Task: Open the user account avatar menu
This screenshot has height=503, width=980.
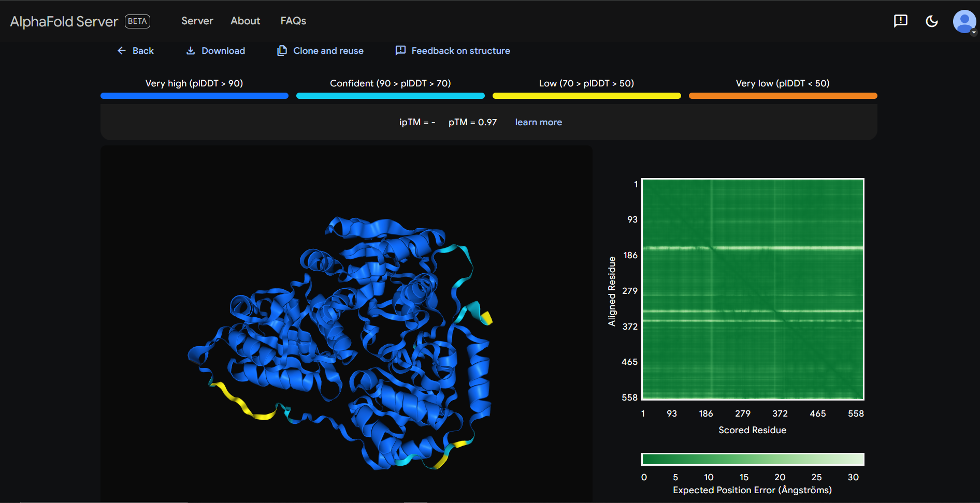Action: click(x=964, y=21)
